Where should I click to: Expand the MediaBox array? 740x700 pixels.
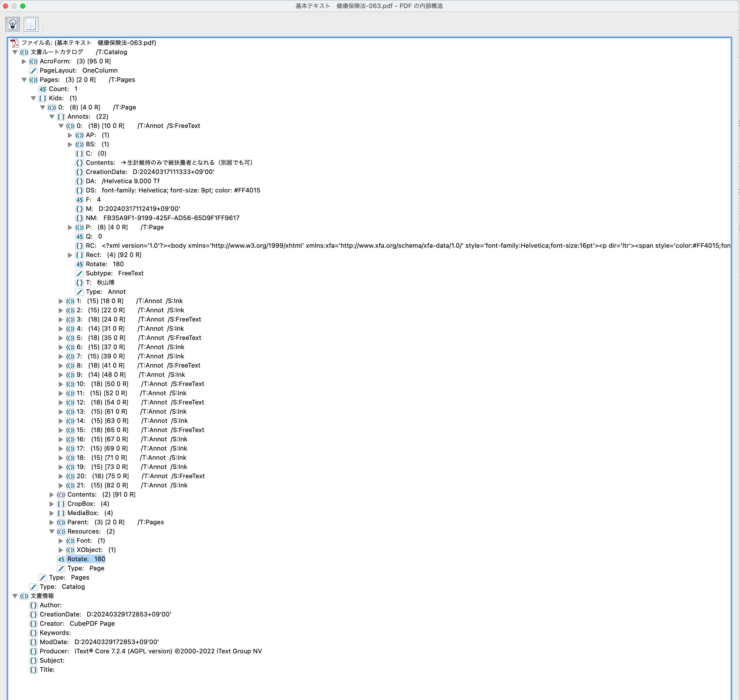tap(52, 513)
